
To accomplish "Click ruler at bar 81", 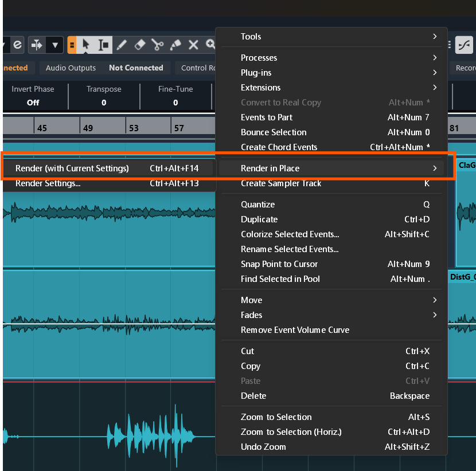I will pyautogui.click(x=454, y=128).
